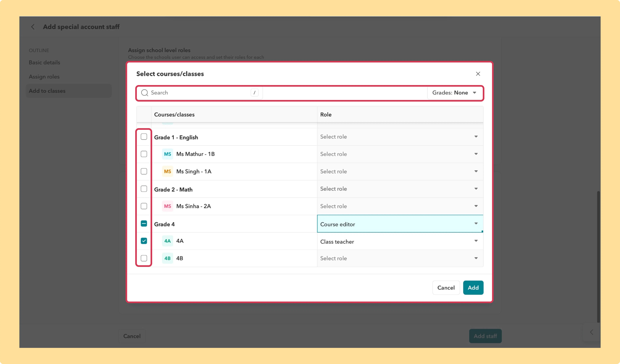Viewport: 620px width, 364px height.
Task: Open the Grades: None filter dropdown
Action: (x=455, y=93)
